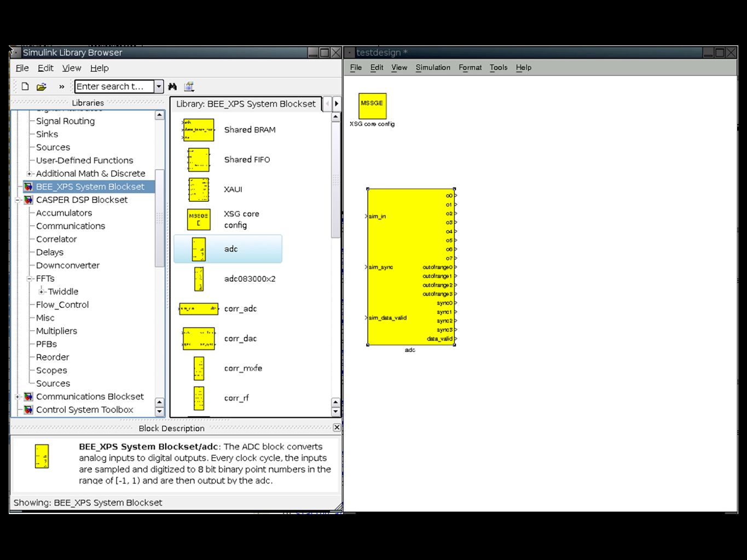Click the binoculars search icon
747x560 pixels.
click(x=172, y=86)
